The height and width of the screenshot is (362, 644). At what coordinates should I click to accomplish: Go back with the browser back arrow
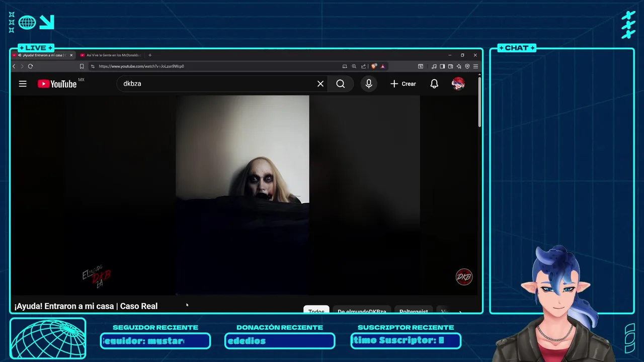(x=14, y=66)
